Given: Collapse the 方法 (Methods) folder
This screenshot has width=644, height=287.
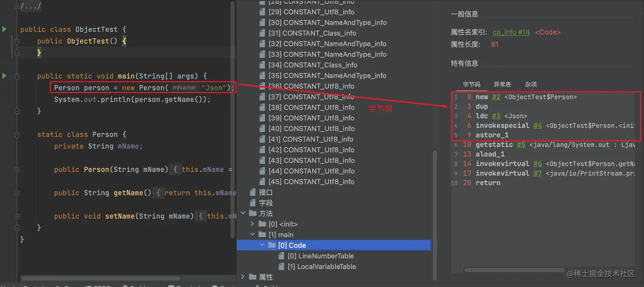Looking at the screenshot, I should 243,213.
